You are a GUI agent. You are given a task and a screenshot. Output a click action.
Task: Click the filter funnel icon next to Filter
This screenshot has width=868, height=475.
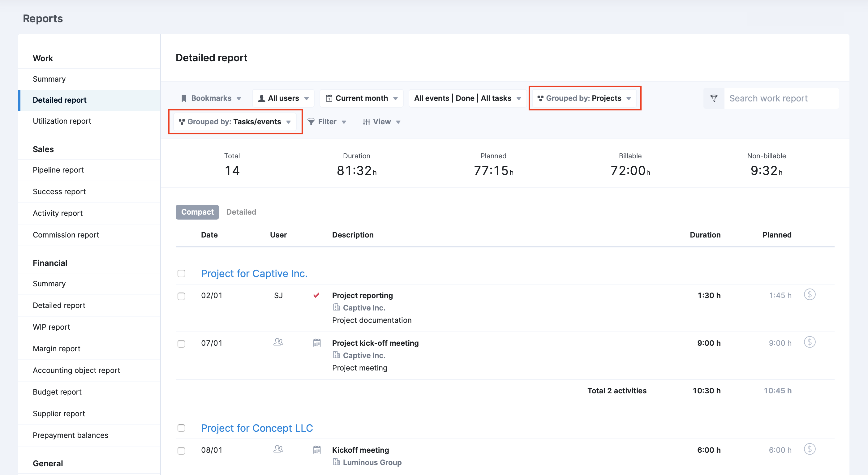(x=311, y=122)
